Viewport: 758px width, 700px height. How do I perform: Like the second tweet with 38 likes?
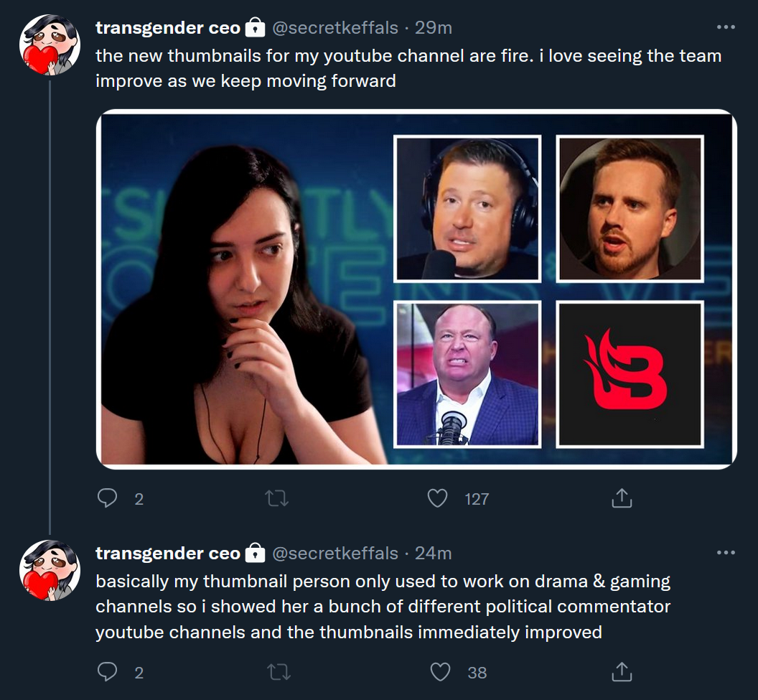(x=440, y=672)
